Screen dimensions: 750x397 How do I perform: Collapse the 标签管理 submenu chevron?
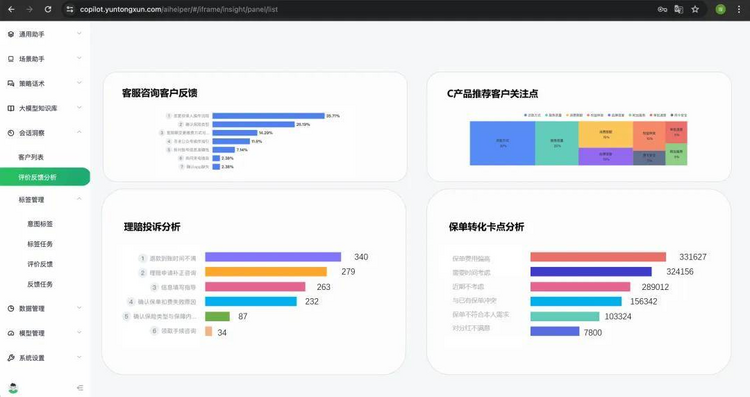tap(79, 199)
